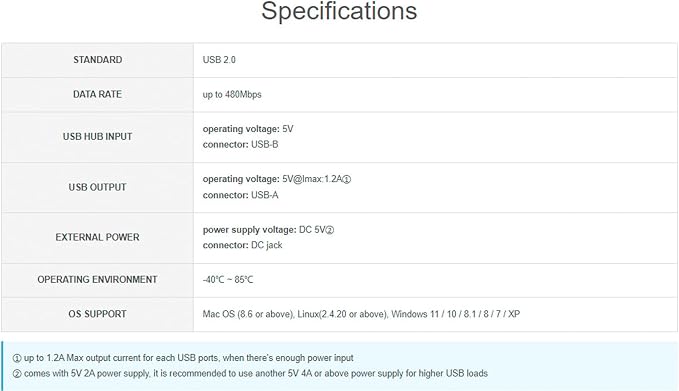Click footnote 1 about 1.2A Max output
The height and width of the screenshot is (391, 679).
pos(183,358)
